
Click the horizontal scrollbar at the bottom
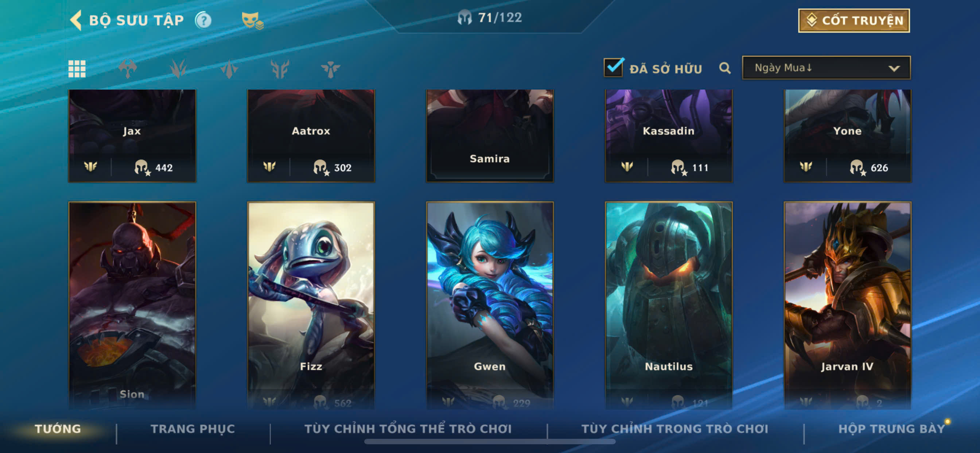point(490,442)
